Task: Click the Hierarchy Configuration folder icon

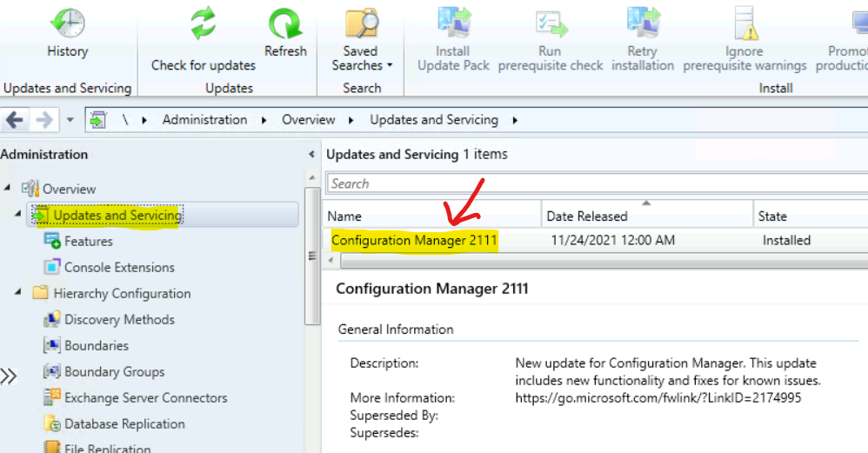Action: click(40, 293)
